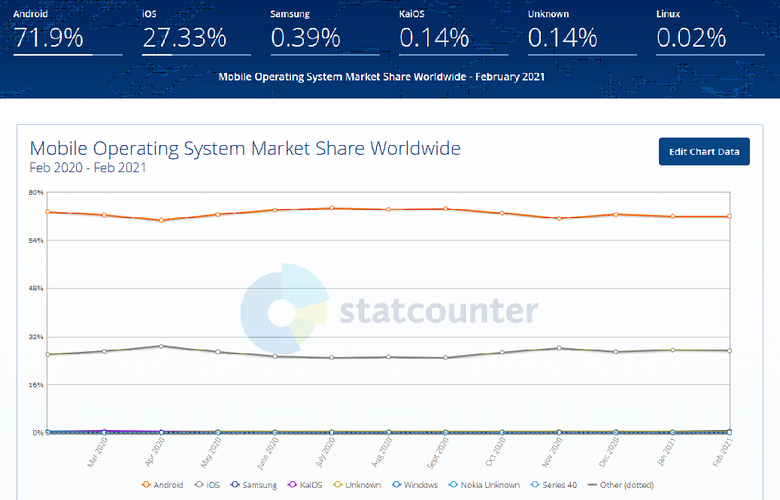Image resolution: width=780 pixels, height=500 pixels.
Task: Click the July 2020 x-axis label
Action: pos(325,452)
